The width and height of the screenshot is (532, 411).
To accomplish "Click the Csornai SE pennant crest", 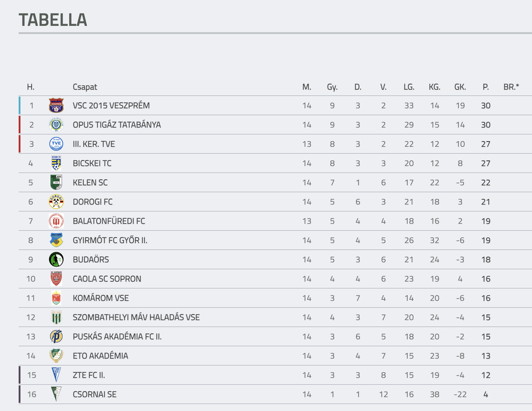I will coord(56,394).
